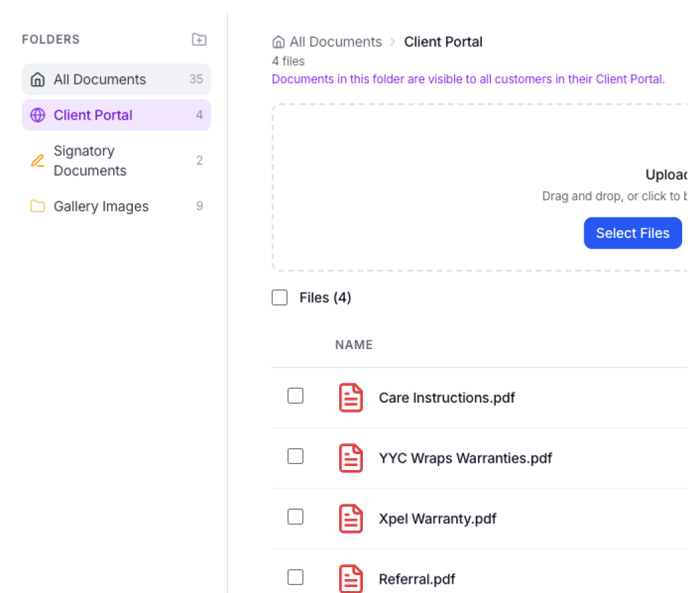Image resolution: width=700 pixels, height=593 pixels.
Task: Open the Care Instructions.pdf file name
Action: [446, 397]
